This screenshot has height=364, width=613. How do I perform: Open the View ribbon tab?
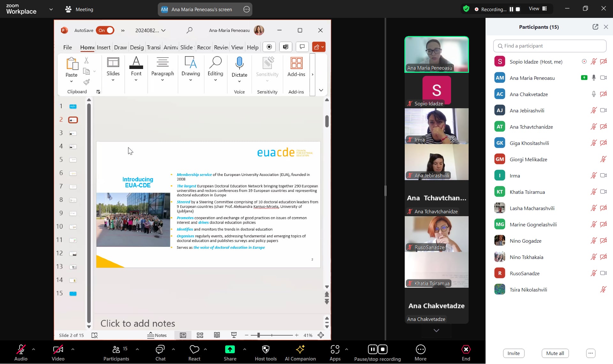pos(237,47)
